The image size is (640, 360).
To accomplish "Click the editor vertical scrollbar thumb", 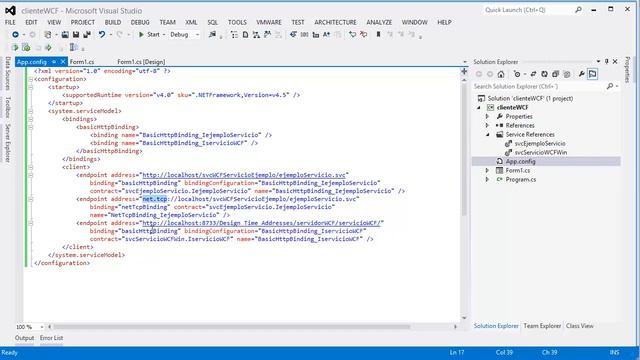I will pos(464,150).
